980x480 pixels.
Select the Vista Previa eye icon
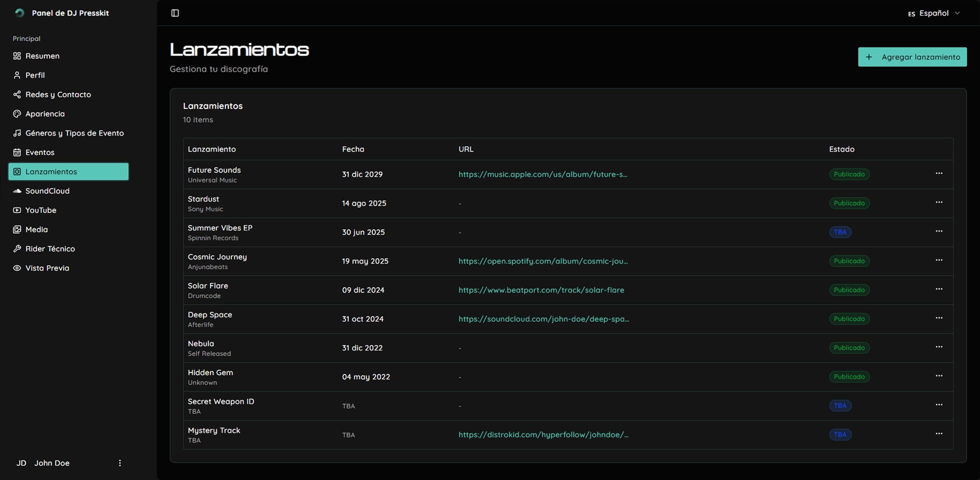point(16,268)
